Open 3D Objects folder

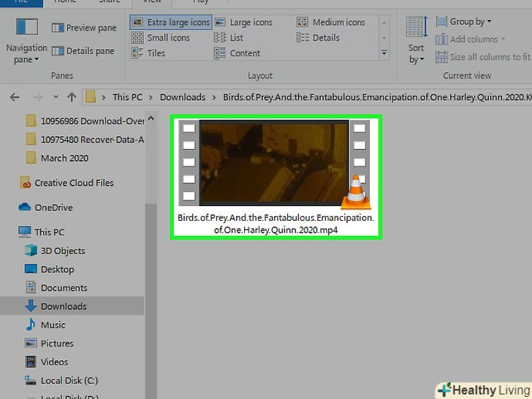(55, 251)
